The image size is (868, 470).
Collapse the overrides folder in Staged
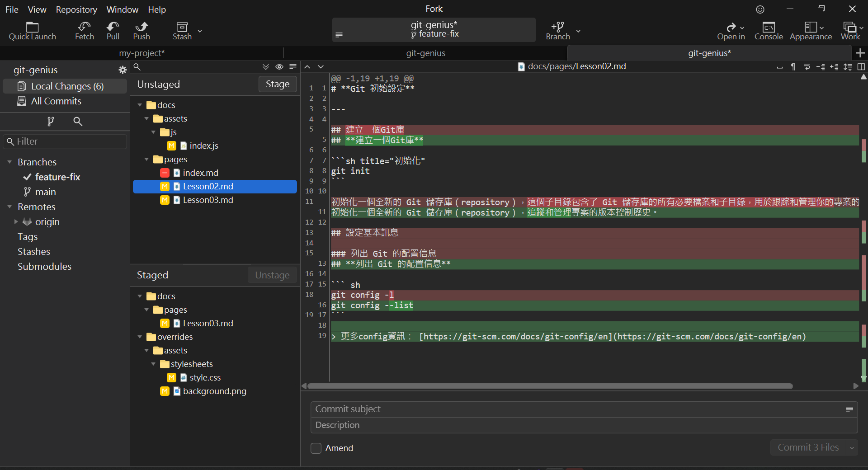click(x=140, y=337)
